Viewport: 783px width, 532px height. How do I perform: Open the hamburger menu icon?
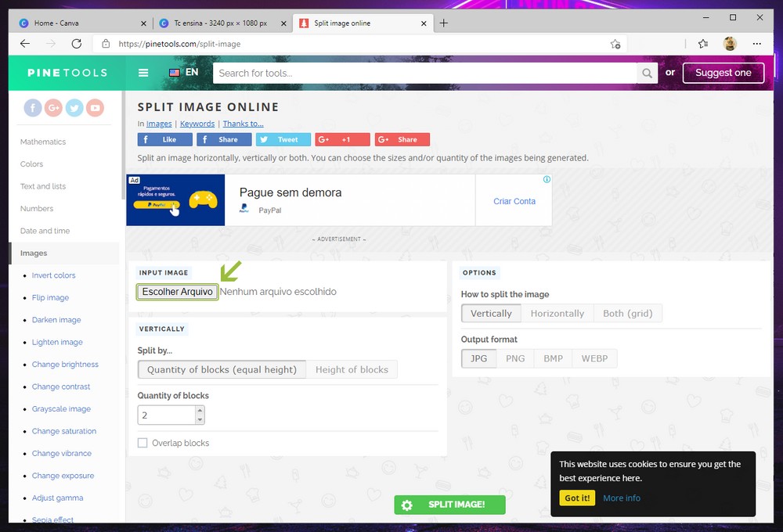(143, 73)
